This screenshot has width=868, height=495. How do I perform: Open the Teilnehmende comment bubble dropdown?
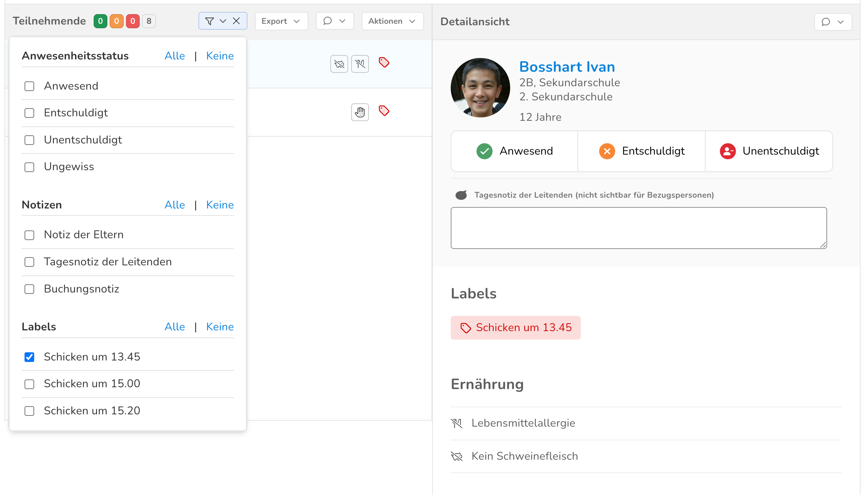[x=335, y=21]
